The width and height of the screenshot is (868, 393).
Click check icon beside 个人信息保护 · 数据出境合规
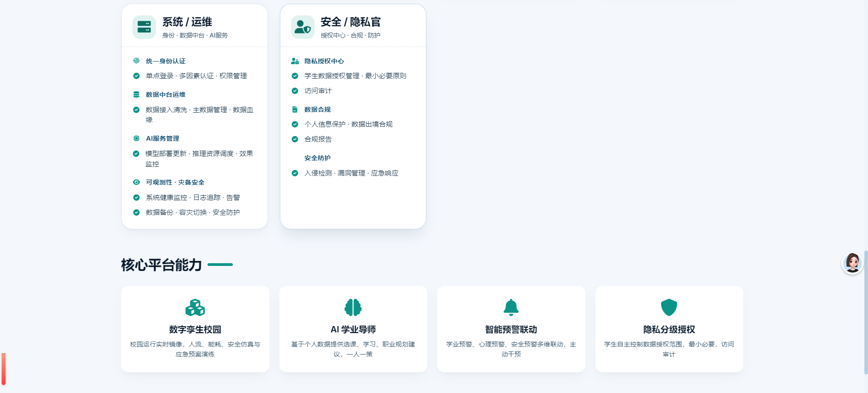tap(295, 124)
